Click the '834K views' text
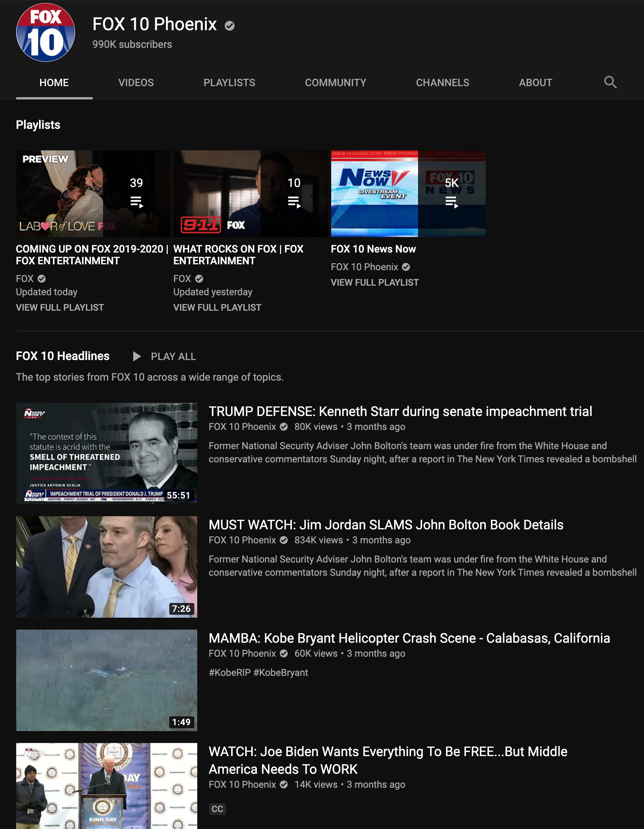This screenshot has height=829, width=644. (x=318, y=540)
